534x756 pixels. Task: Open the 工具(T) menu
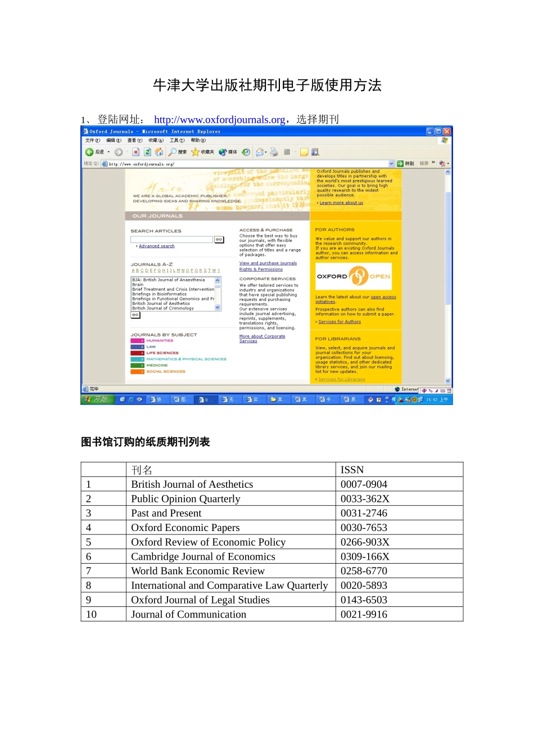[177, 140]
